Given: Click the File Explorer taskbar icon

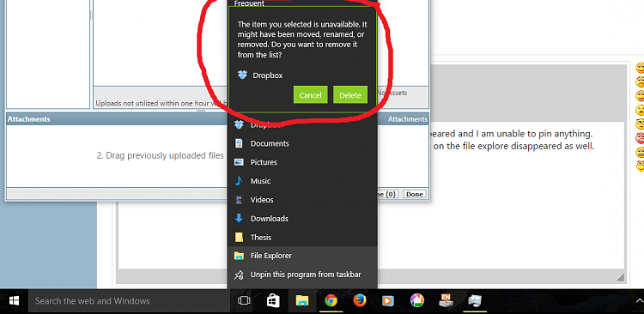Looking at the screenshot, I should pyautogui.click(x=302, y=301).
